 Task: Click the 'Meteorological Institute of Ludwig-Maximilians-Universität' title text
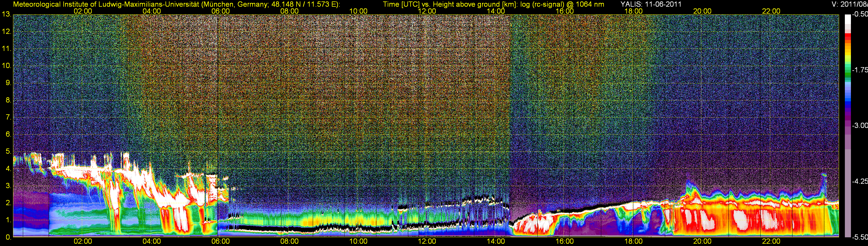(106, 4)
